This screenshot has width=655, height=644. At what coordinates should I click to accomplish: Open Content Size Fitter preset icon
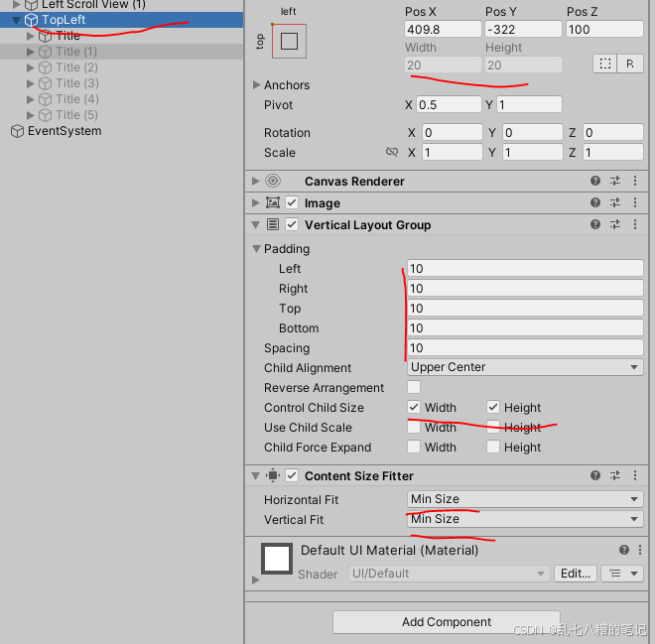click(615, 475)
